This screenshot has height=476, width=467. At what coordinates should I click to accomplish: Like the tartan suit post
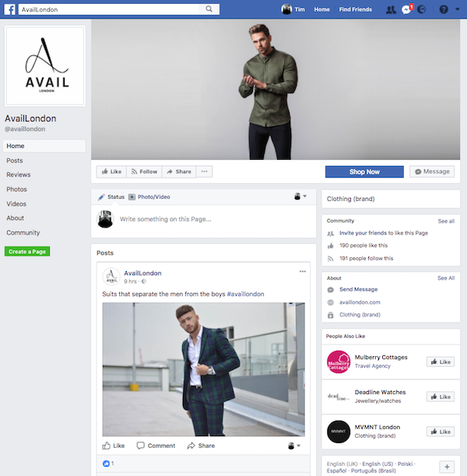pyautogui.click(x=114, y=446)
